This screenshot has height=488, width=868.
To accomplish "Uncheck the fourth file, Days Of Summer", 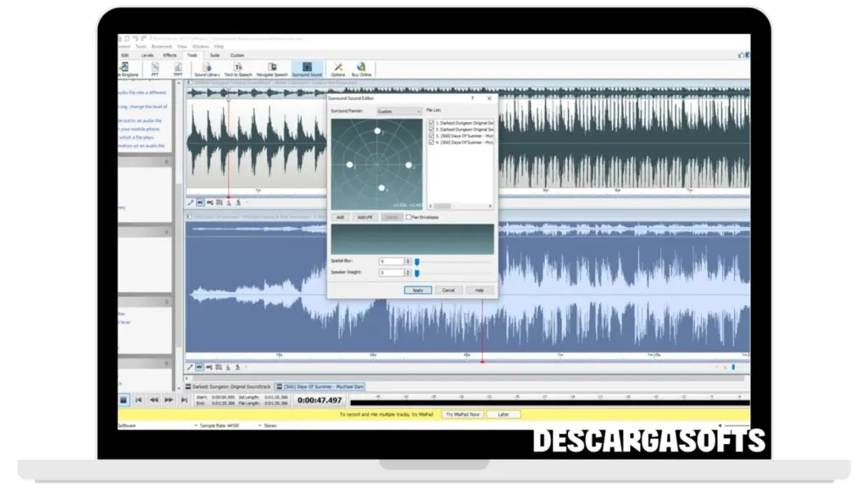I will coord(431,141).
